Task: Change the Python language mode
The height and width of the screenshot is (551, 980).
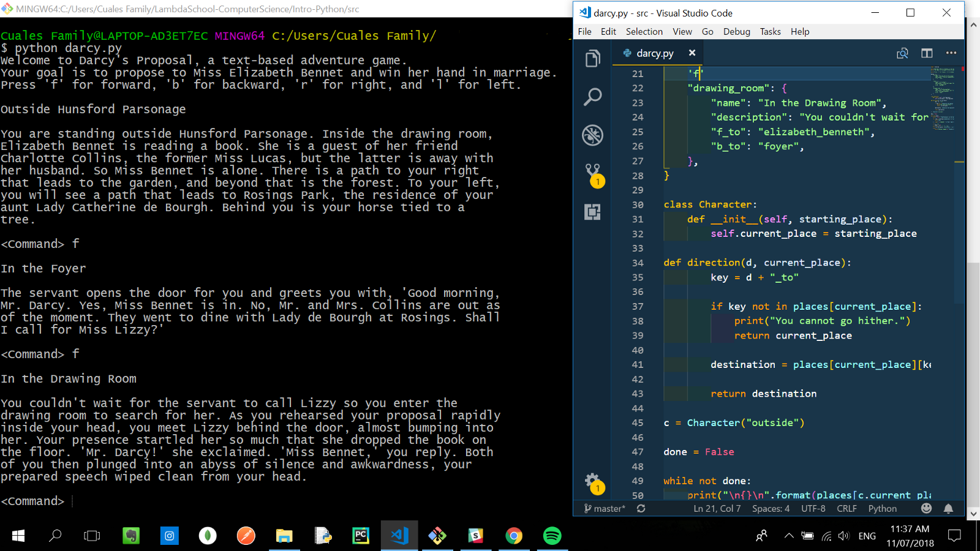Action: 882,509
